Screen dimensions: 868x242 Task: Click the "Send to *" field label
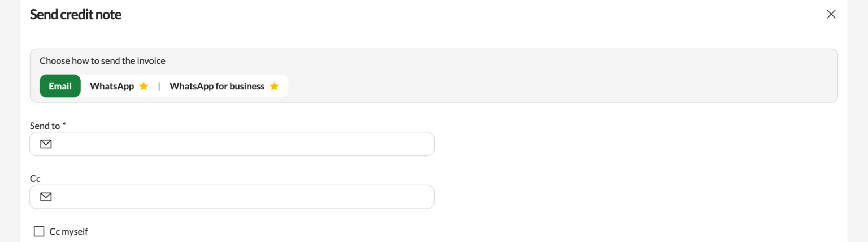pos(45,126)
